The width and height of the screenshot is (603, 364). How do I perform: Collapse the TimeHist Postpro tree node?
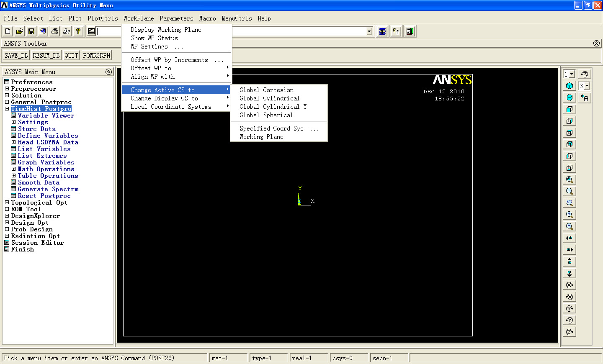7,109
